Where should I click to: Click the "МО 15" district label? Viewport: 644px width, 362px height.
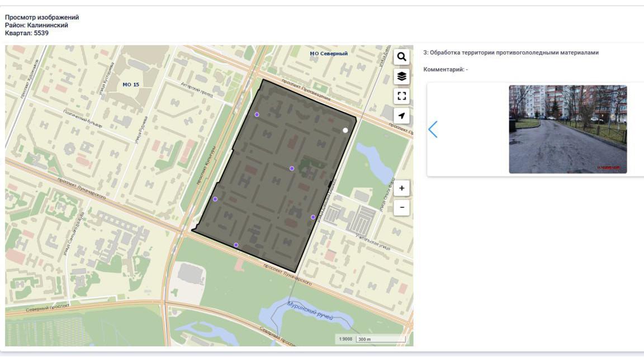130,84
